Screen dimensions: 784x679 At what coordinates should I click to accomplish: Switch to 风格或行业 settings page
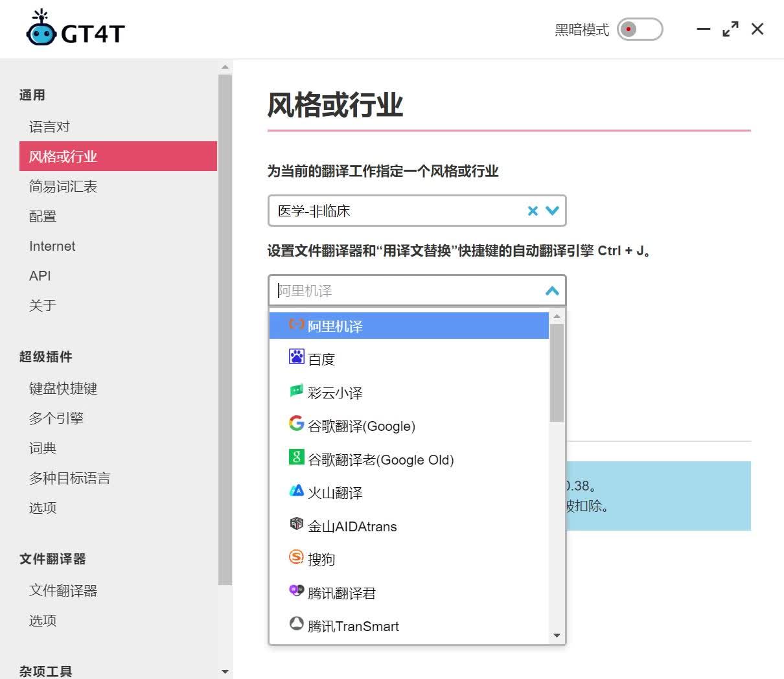point(62,156)
